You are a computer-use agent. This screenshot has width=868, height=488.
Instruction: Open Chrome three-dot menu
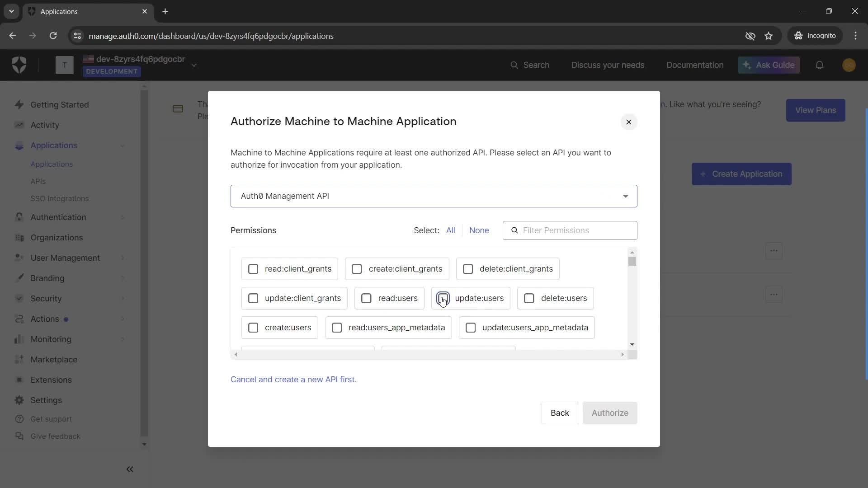click(x=855, y=36)
